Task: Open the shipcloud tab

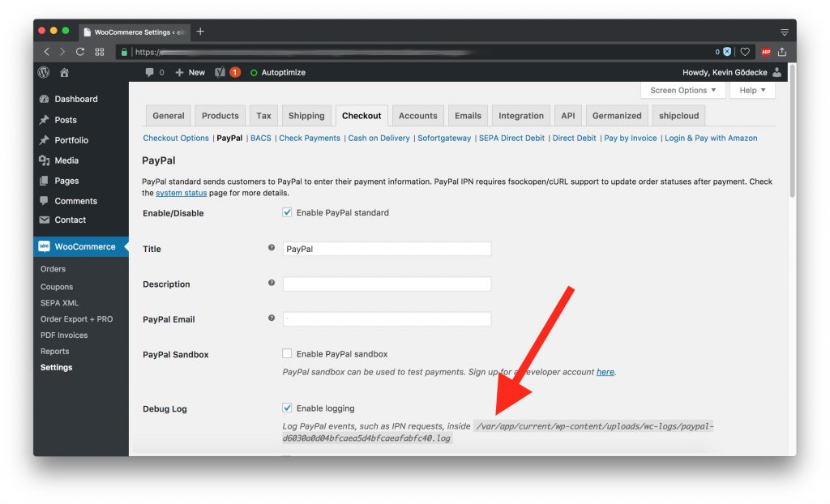Action: 678,116
